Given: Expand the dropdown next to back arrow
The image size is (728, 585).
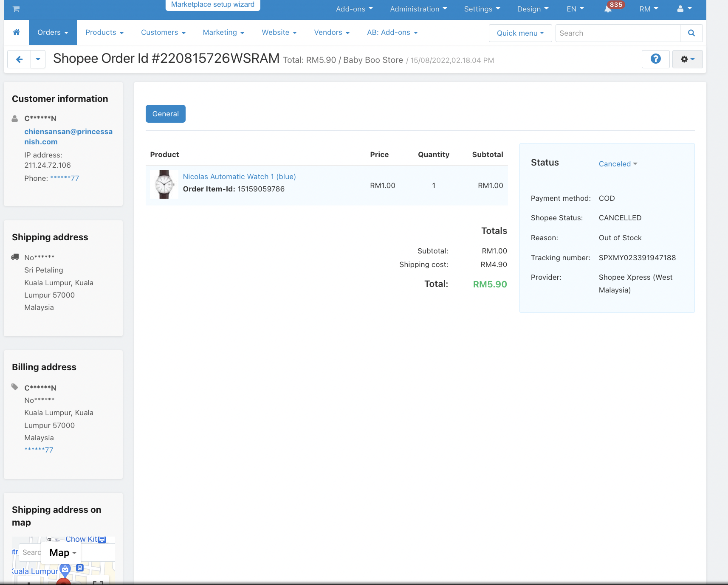Looking at the screenshot, I should tap(38, 59).
